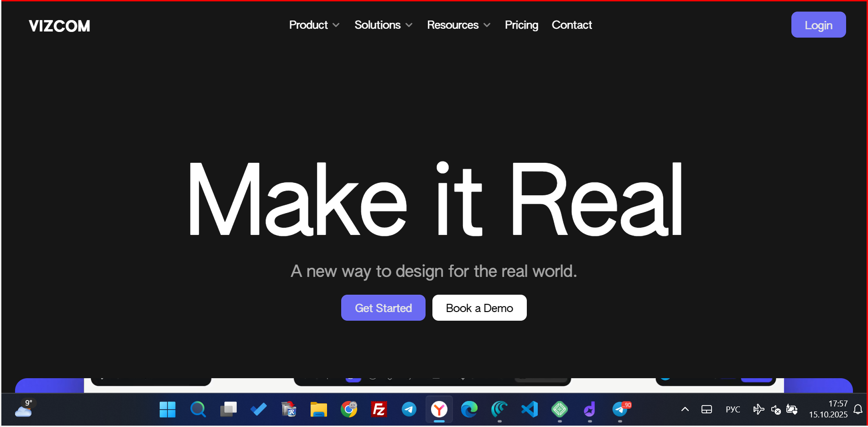
Task: Click the Windows Start button
Action: click(x=167, y=409)
